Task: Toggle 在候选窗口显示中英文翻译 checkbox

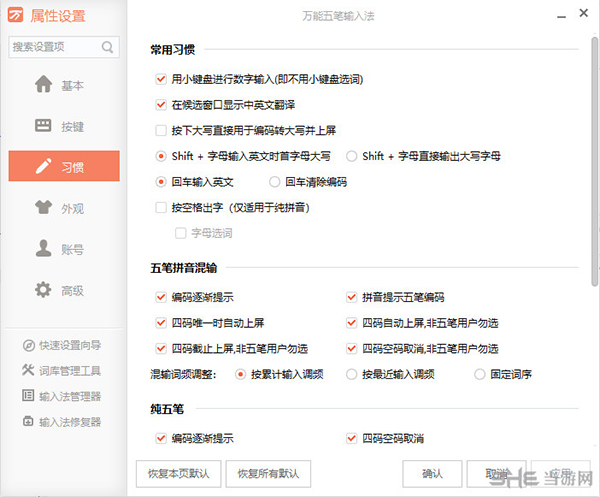Action: click(x=161, y=104)
